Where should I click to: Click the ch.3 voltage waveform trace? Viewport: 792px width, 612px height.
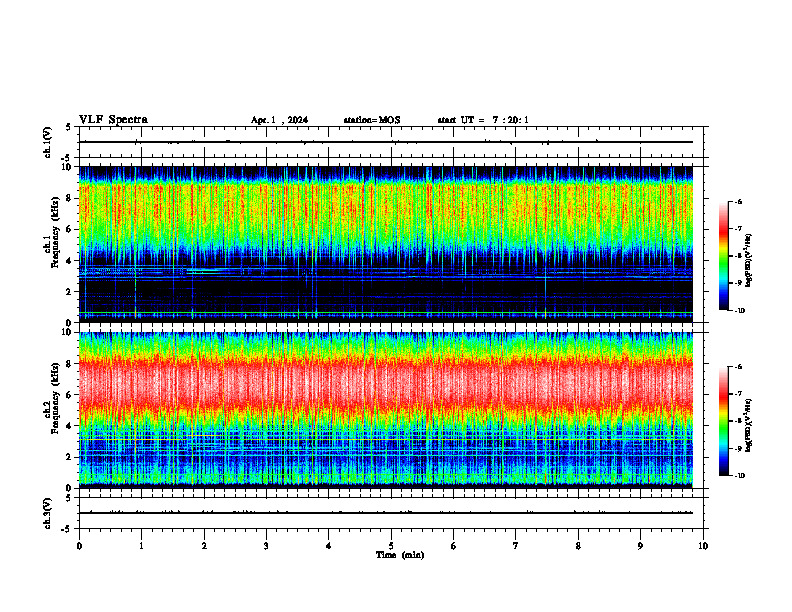point(385,513)
